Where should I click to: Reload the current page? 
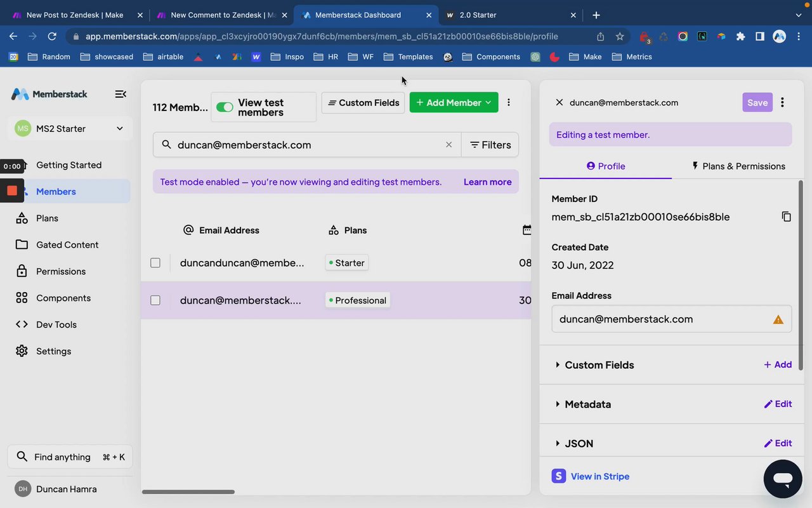point(52,37)
